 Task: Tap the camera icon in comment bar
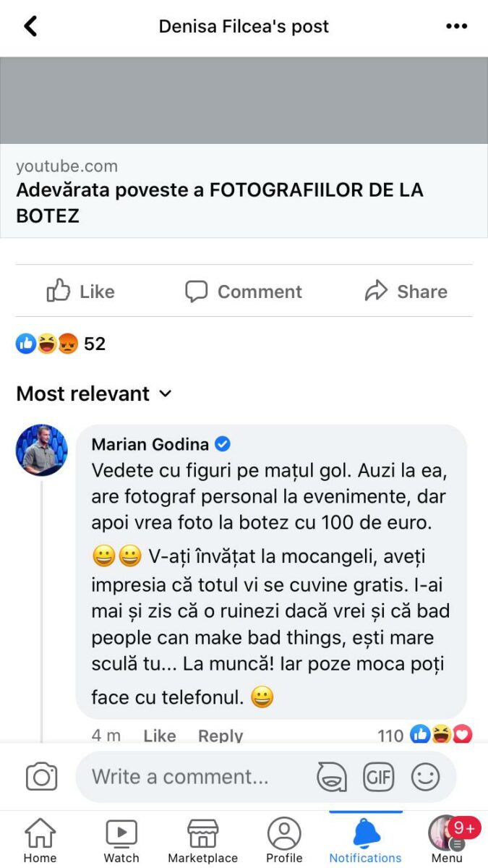41,777
